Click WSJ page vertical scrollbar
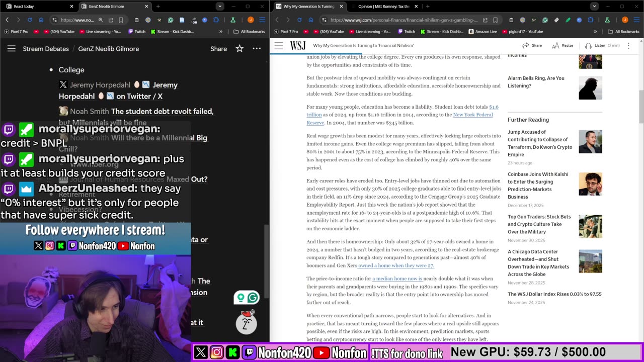 641,106
